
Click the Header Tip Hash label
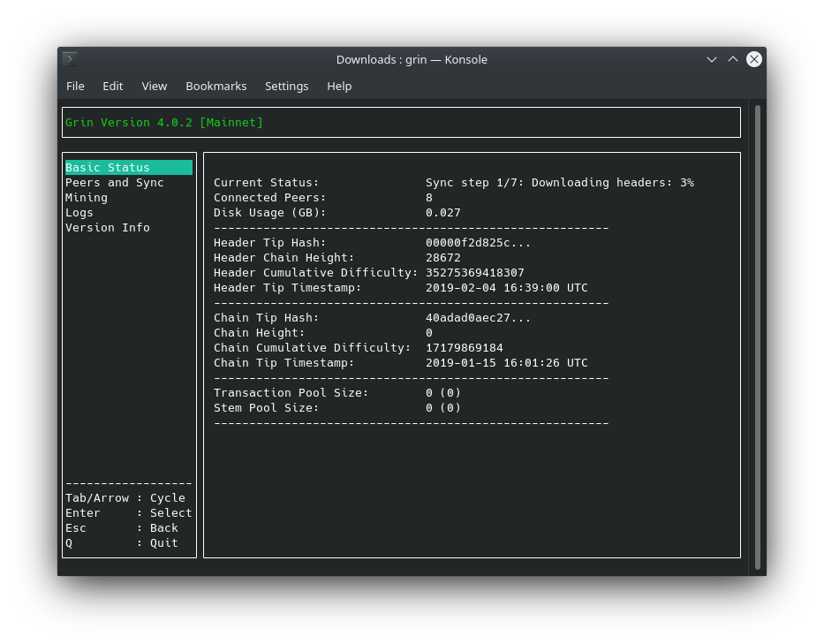269,243
